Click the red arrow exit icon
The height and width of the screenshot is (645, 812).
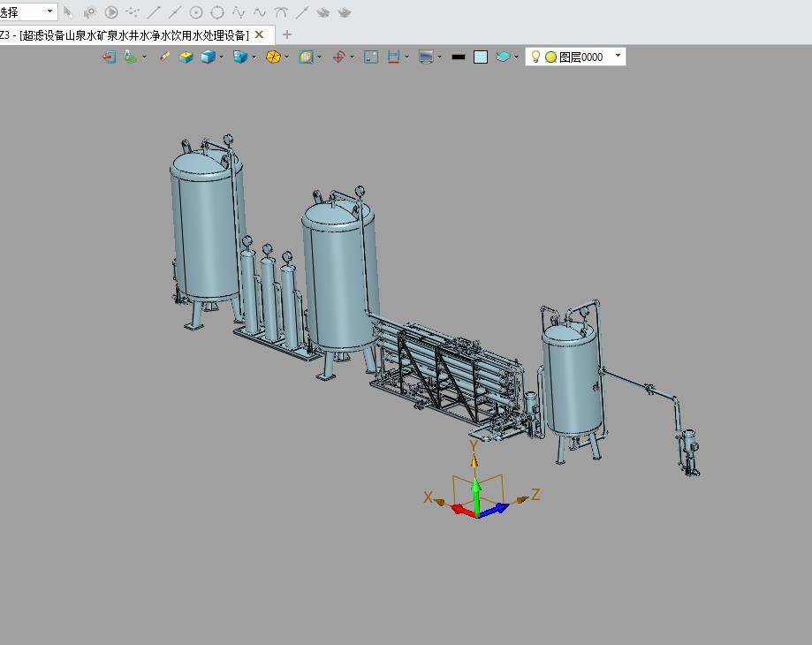pos(109,57)
